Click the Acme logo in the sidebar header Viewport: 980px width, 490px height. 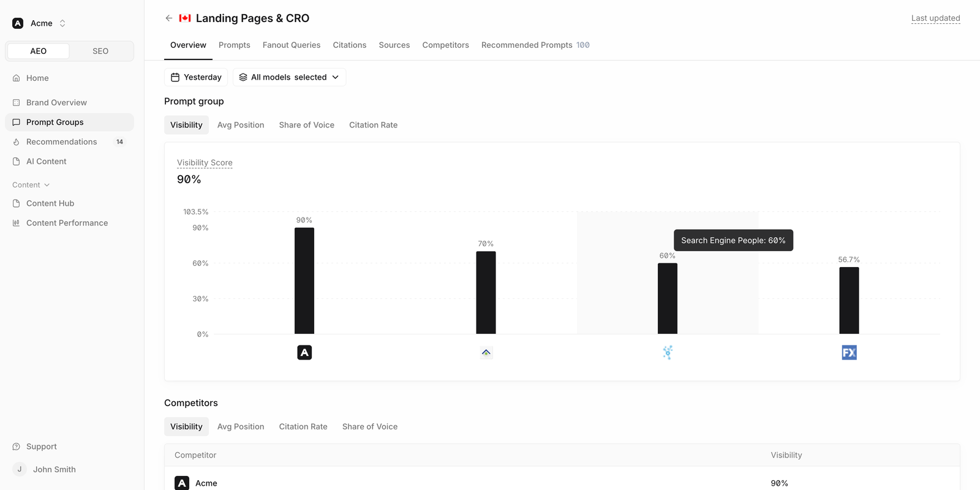coord(18,23)
